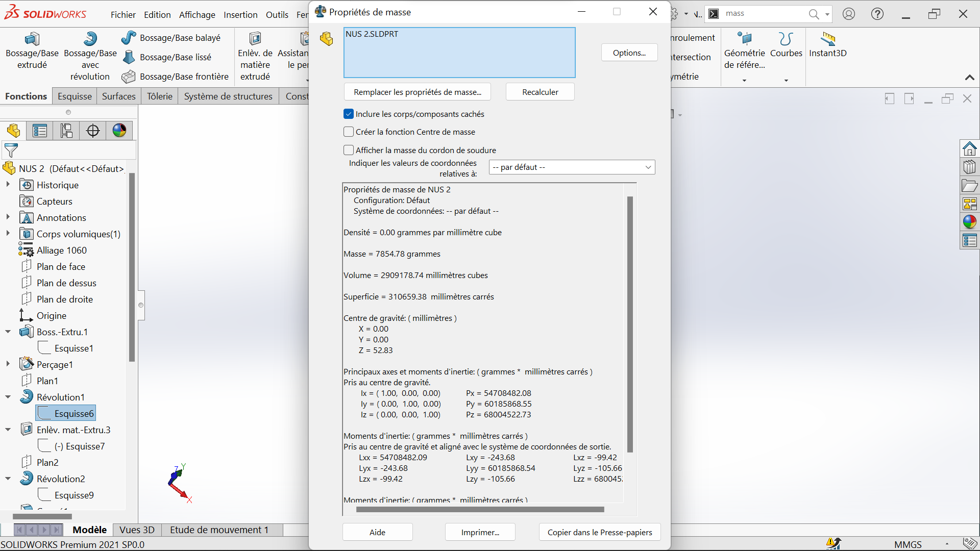
Task: Uncheck Inclure les corps/composants cachés
Action: click(349, 114)
